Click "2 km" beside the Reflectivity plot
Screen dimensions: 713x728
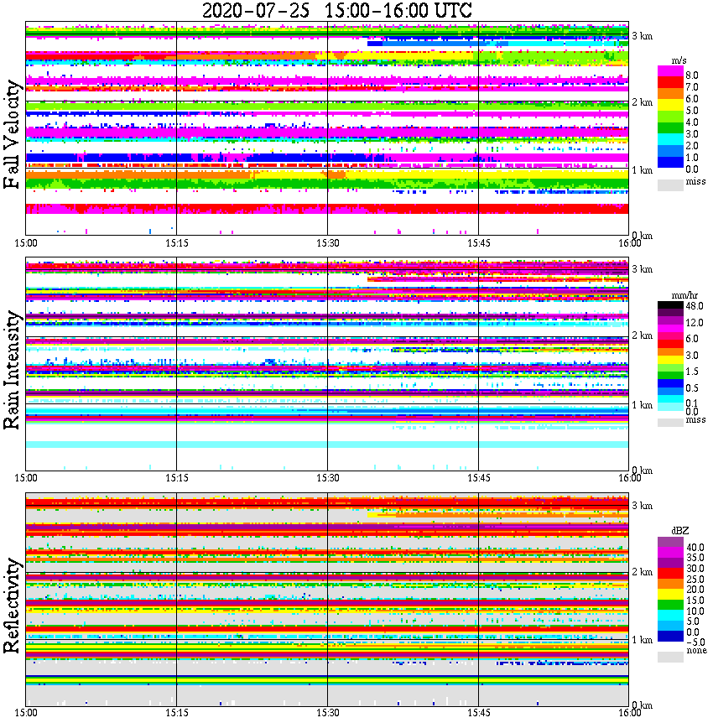coord(642,572)
